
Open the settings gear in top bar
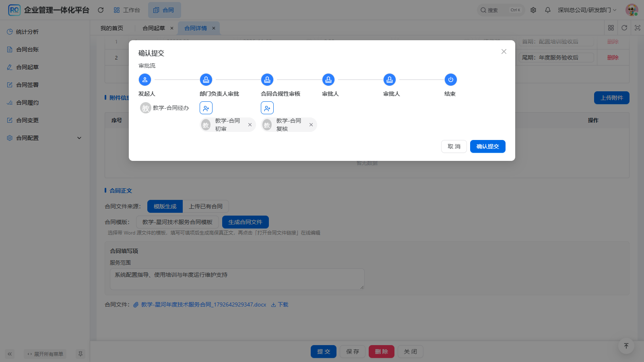coord(533,10)
